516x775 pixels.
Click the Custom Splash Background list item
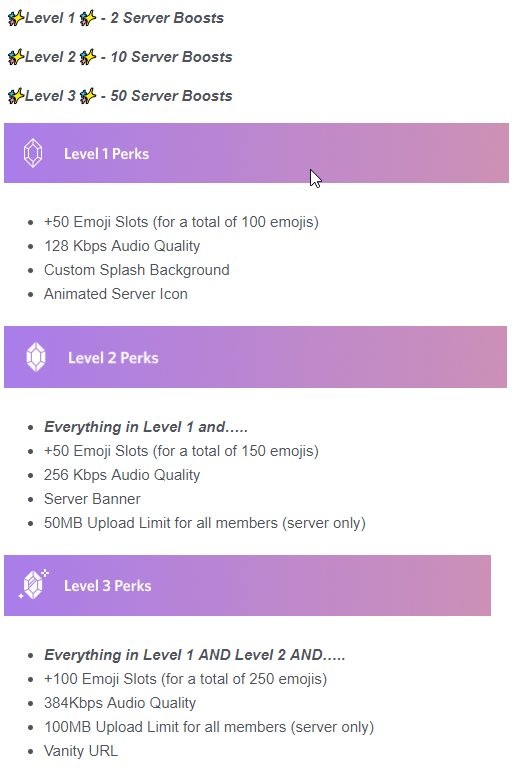[x=136, y=270]
